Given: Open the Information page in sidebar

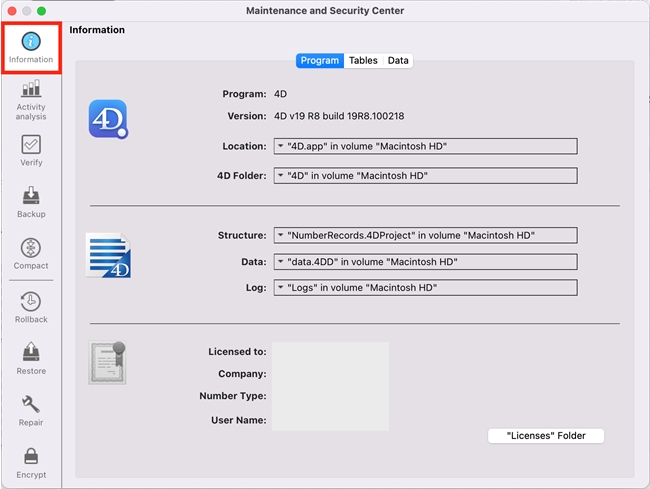Looking at the screenshot, I should pyautogui.click(x=31, y=46).
